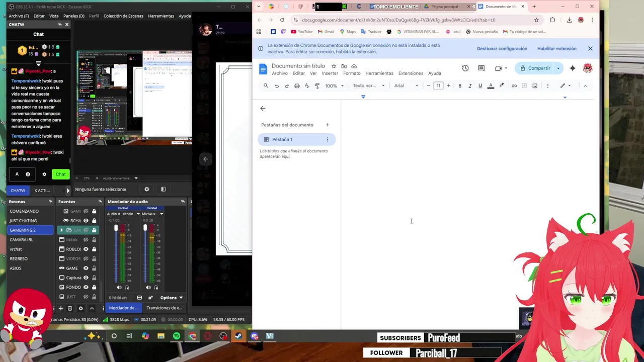
Task: Expand the selected group source triangle
Action: tap(62, 230)
